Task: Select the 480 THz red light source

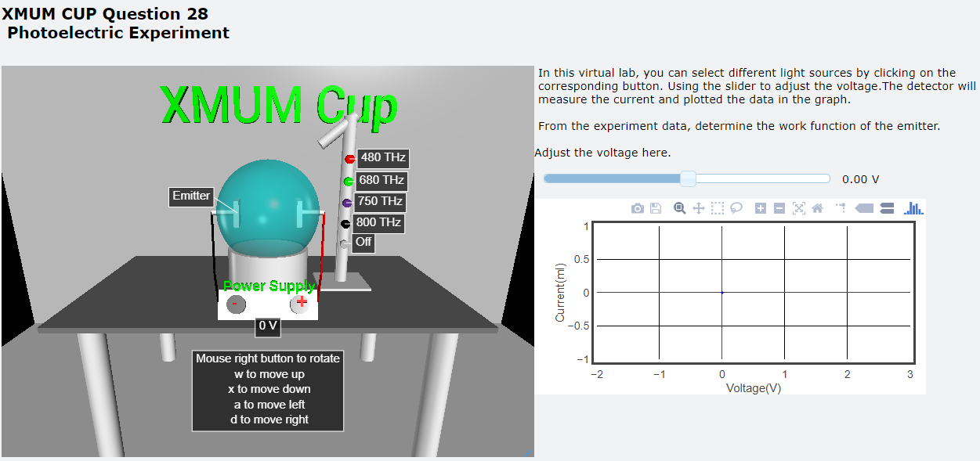Action: click(x=350, y=159)
